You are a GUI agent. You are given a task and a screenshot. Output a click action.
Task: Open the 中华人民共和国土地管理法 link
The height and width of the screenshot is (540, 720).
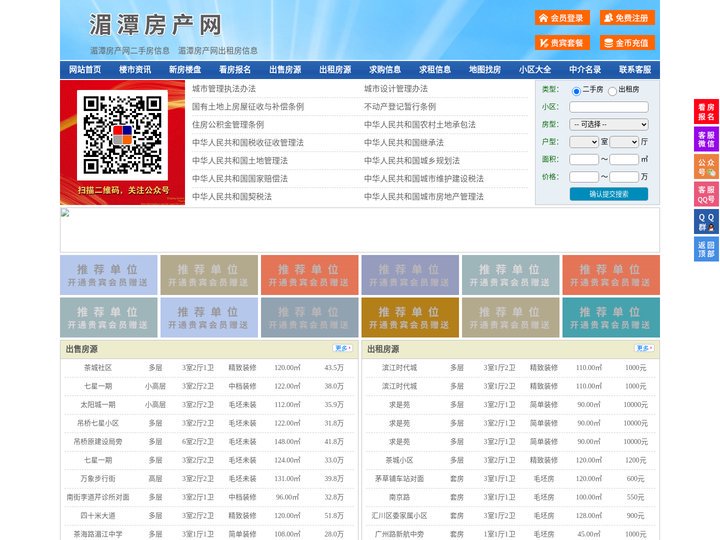click(x=240, y=161)
